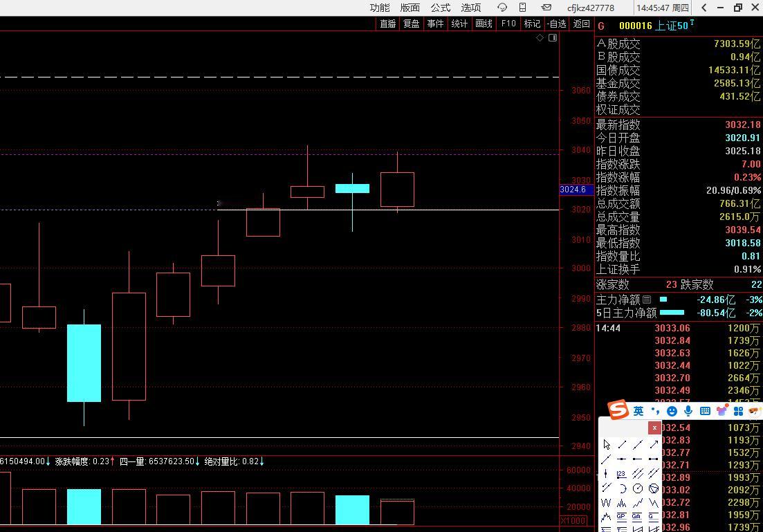Select the vertical line drawing tool

tap(606, 474)
